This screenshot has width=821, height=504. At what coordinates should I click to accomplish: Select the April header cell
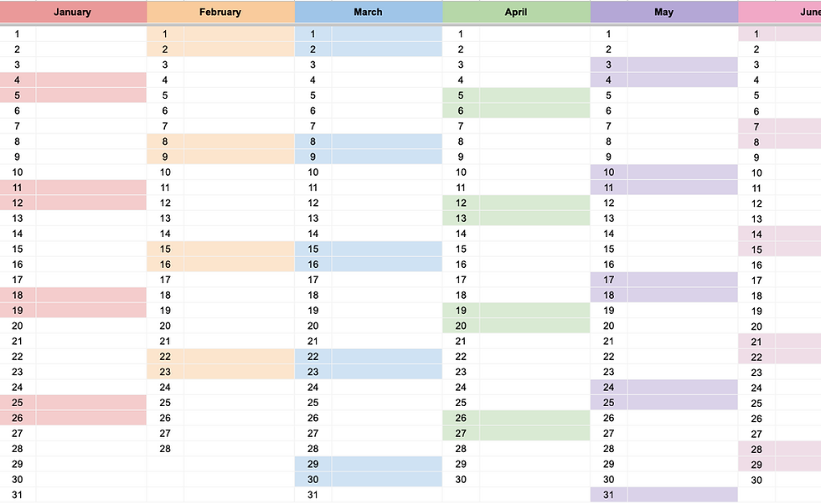tap(516, 12)
